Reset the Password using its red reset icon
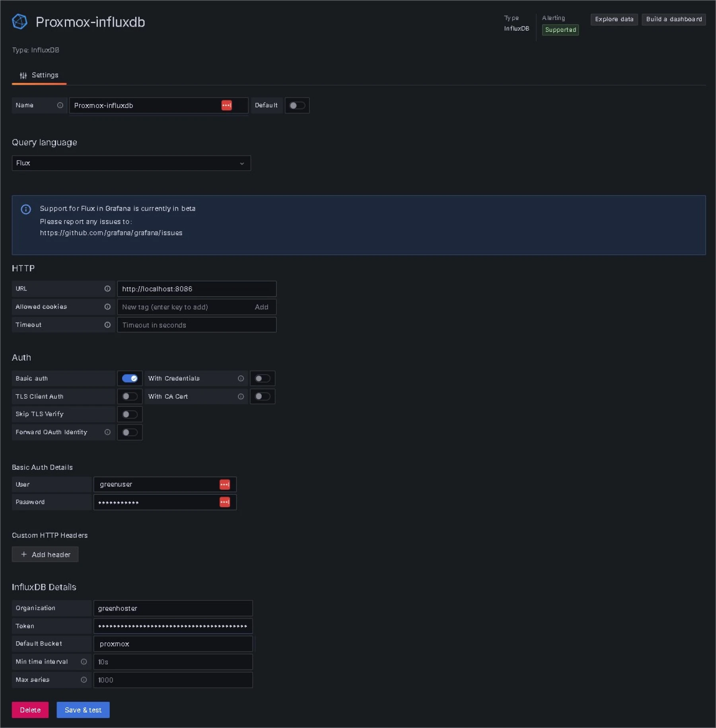The height and width of the screenshot is (728, 716). pyautogui.click(x=225, y=502)
